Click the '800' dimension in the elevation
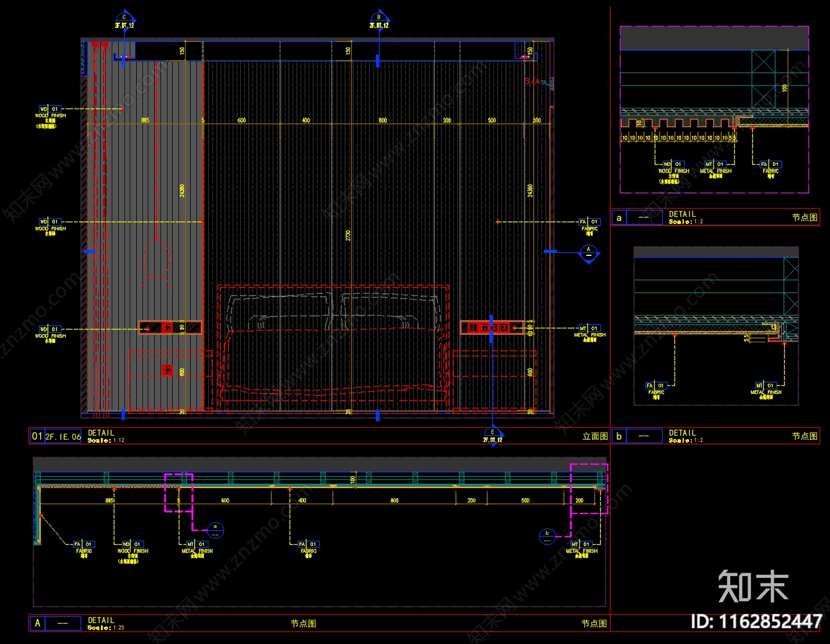 tap(383, 121)
